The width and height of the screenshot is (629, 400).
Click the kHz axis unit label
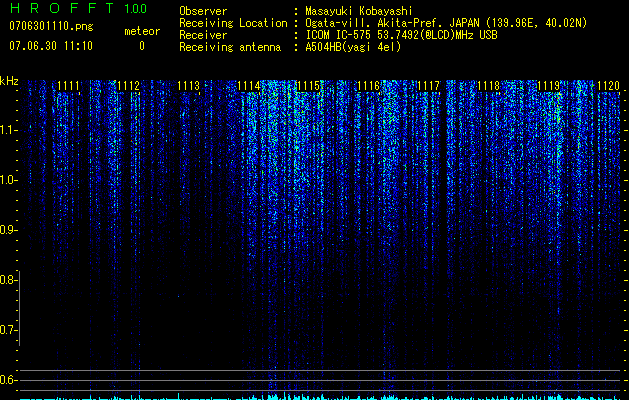9,81
